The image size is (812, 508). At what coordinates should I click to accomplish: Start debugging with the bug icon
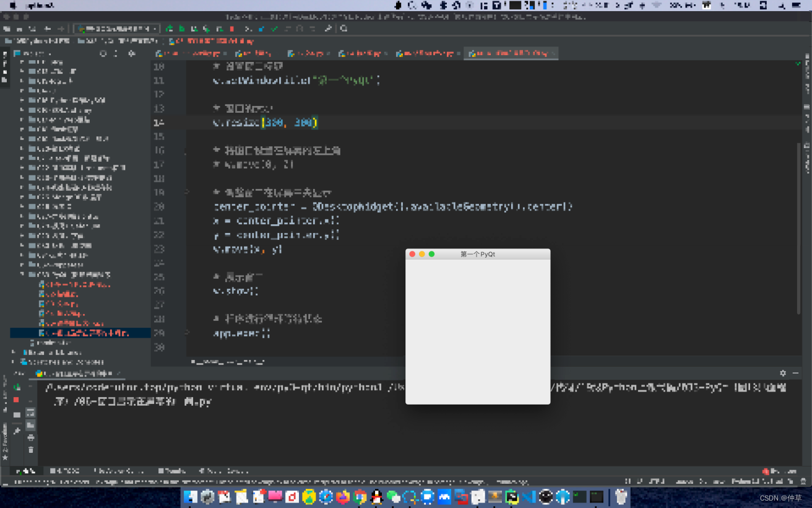[x=182, y=28]
